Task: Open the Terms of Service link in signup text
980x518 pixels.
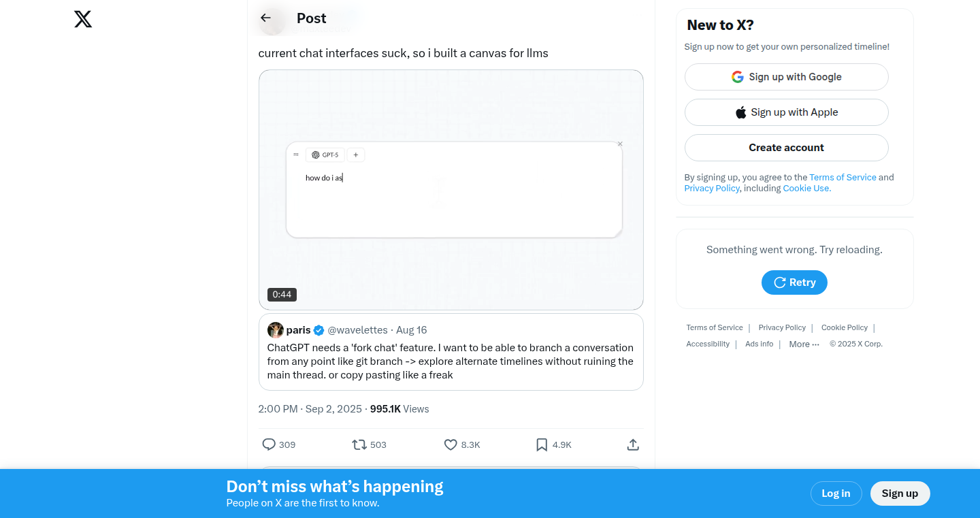Action: (x=843, y=177)
